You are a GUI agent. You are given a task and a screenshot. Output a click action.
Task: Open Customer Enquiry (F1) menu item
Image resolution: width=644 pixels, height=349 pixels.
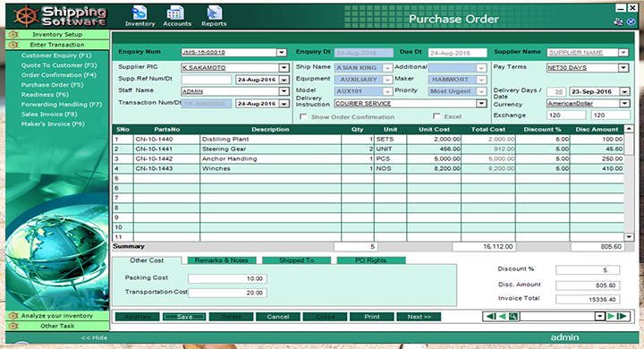[56, 55]
